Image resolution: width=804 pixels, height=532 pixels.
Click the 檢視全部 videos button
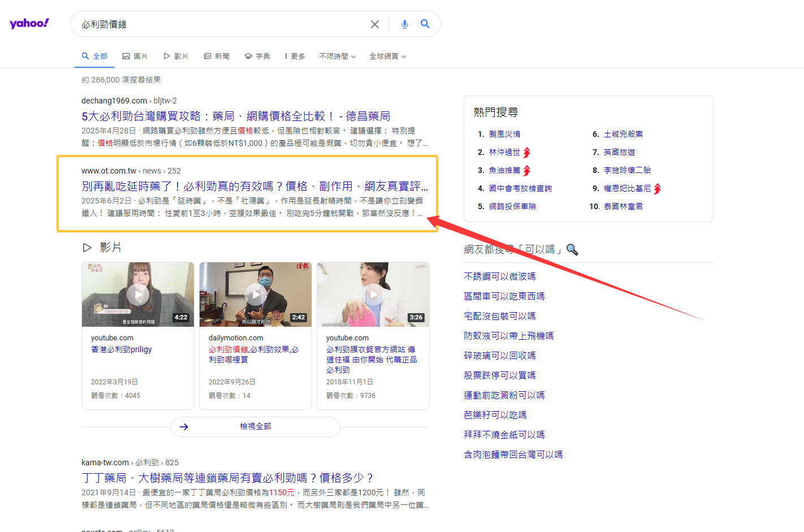256,426
